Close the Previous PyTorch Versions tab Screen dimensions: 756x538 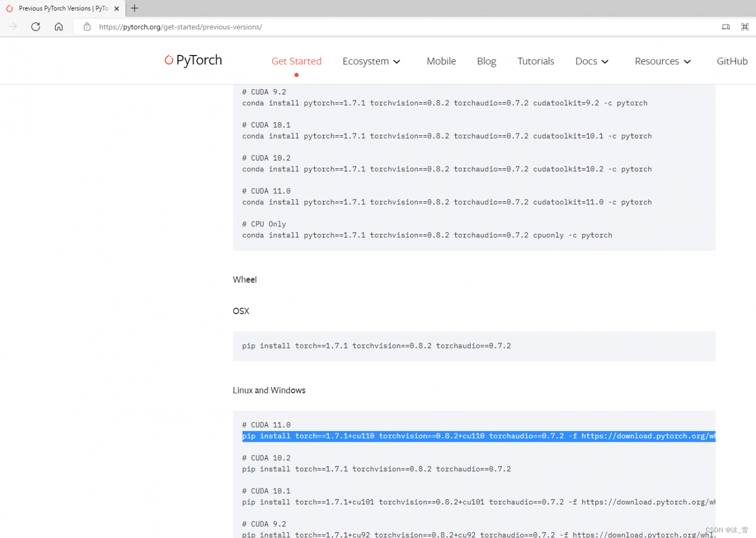[117, 8]
